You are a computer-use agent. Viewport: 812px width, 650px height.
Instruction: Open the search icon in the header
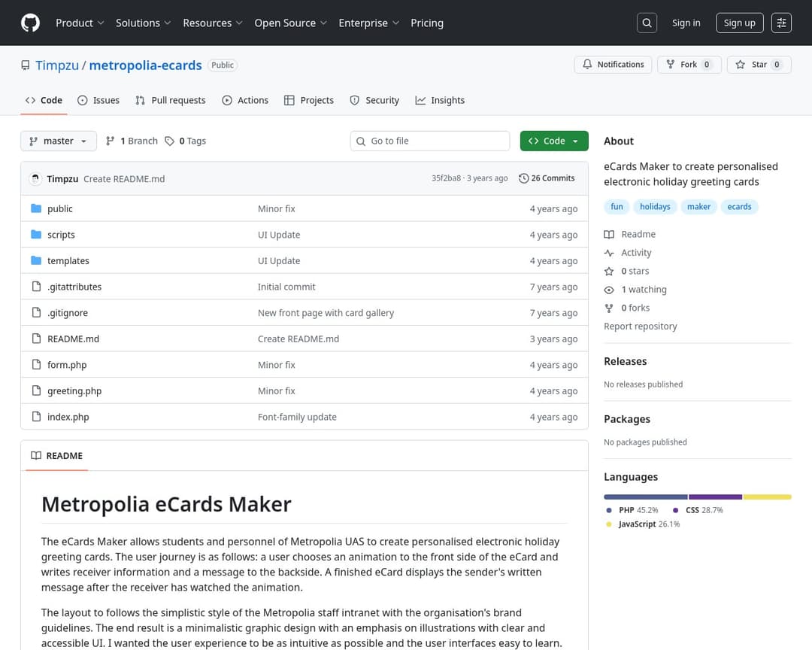coord(647,23)
